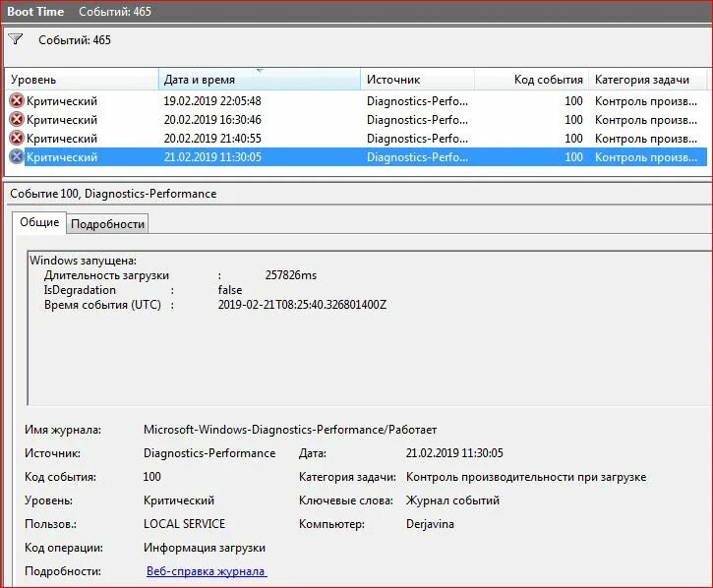This screenshot has height=588, width=713.
Task: Click the Windows запущена: text line
Action: click(83, 261)
